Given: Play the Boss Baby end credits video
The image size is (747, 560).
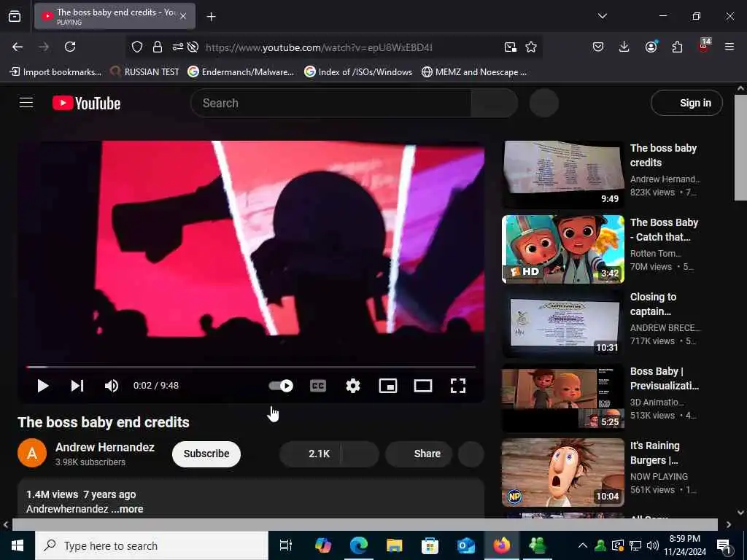Looking at the screenshot, I should (x=42, y=386).
